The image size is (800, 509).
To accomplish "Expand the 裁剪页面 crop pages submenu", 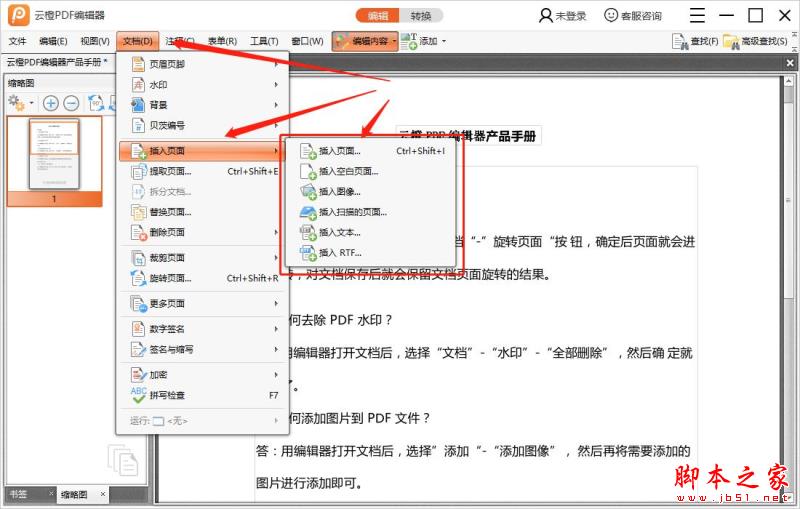I will click(204, 258).
